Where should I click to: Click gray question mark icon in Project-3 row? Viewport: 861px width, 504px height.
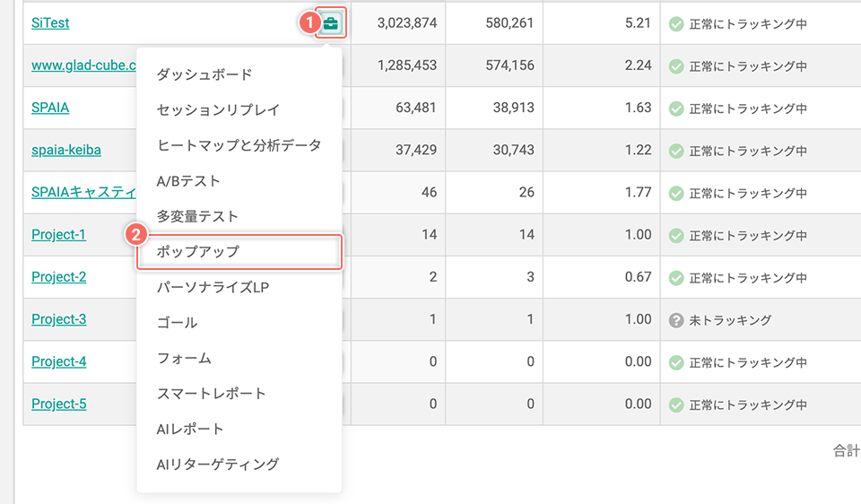point(676,320)
